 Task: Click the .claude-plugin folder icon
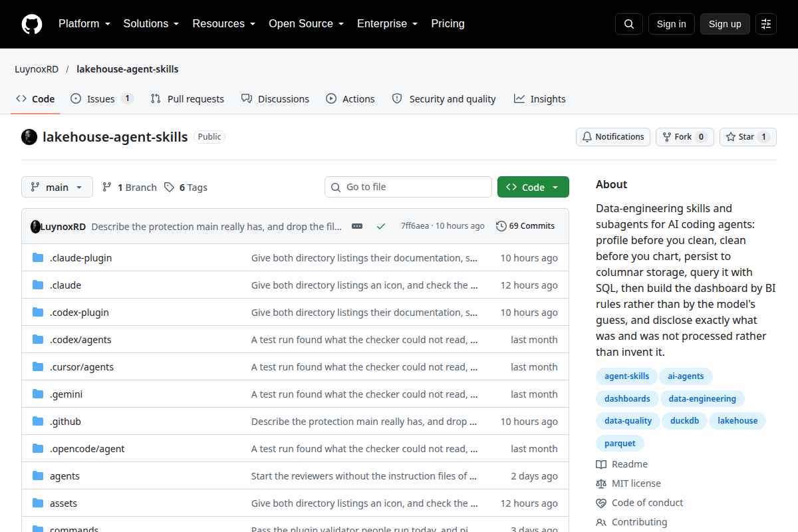[38, 258]
